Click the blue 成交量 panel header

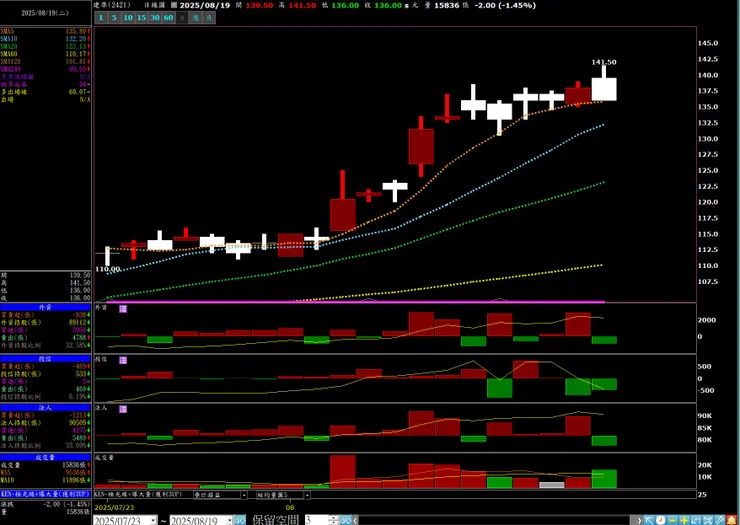click(x=45, y=457)
